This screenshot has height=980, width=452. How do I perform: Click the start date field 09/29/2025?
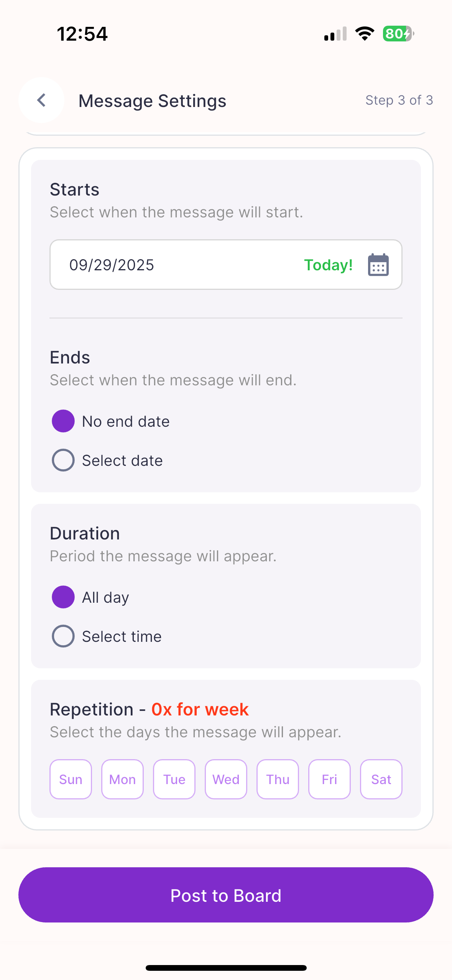click(153, 265)
